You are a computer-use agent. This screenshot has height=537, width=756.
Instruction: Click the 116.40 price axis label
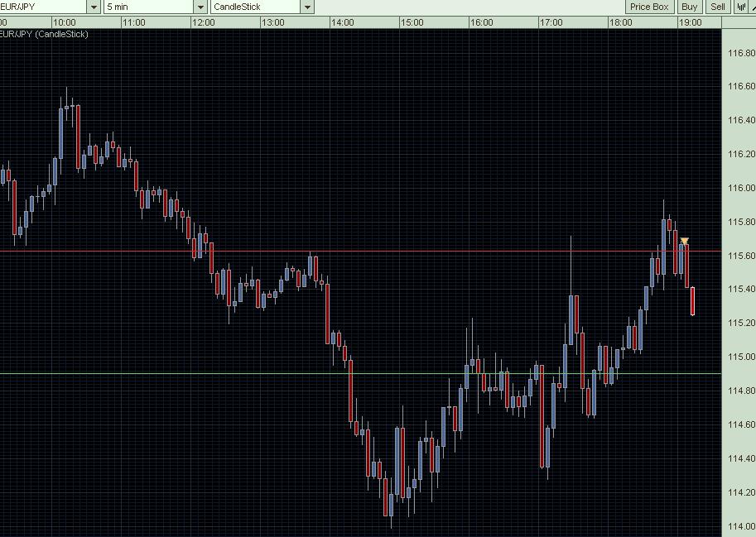pos(741,120)
